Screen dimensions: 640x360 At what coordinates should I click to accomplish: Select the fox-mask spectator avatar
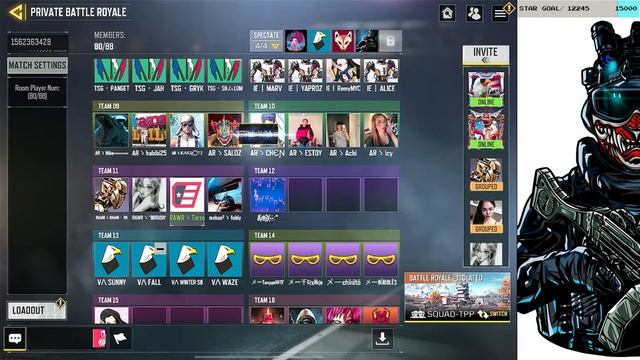click(x=343, y=41)
